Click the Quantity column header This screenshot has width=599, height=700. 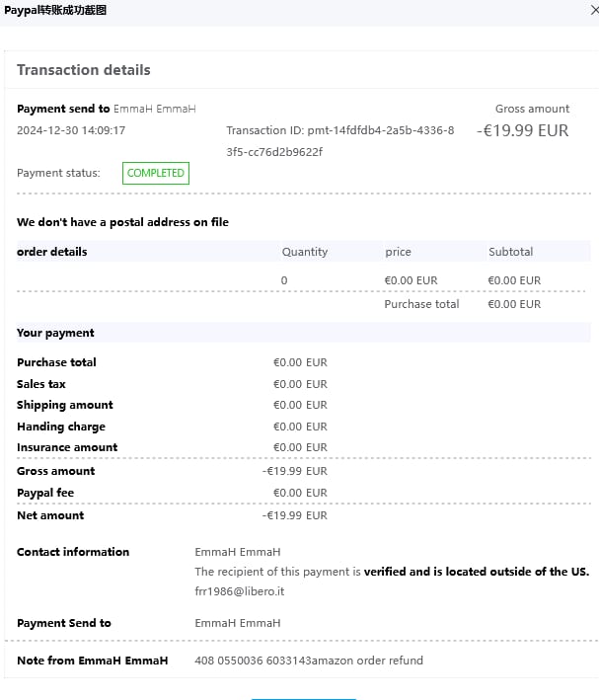[304, 252]
